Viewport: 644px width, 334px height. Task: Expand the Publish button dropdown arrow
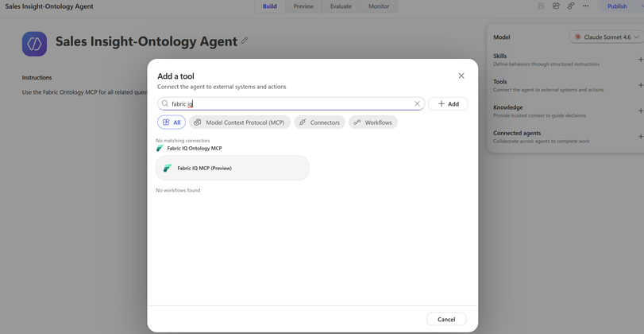click(640, 6)
